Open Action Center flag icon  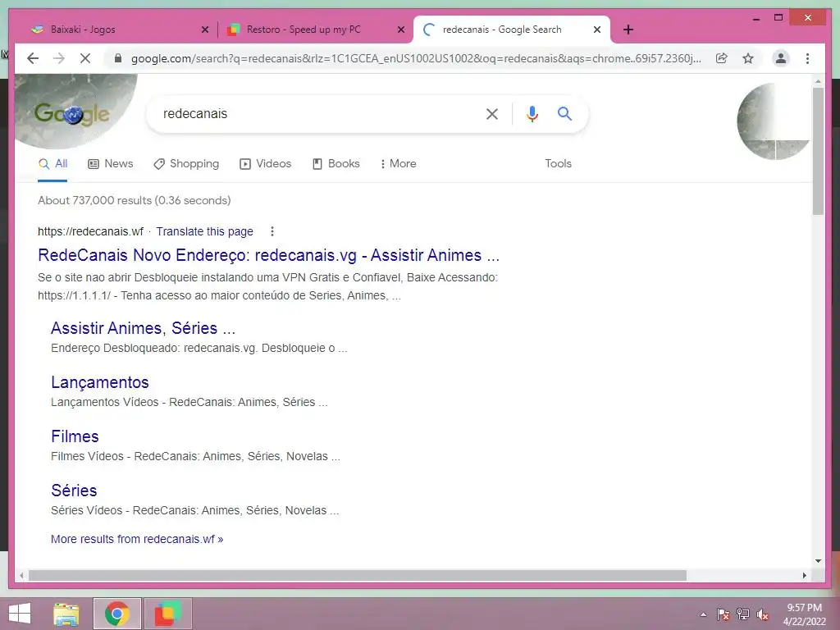coord(724,614)
